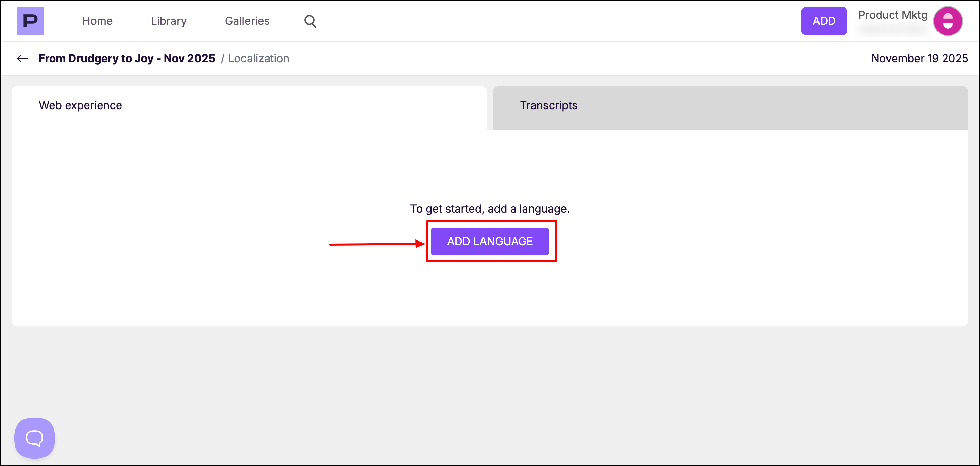Open search with the magnifying glass icon

coord(310,21)
